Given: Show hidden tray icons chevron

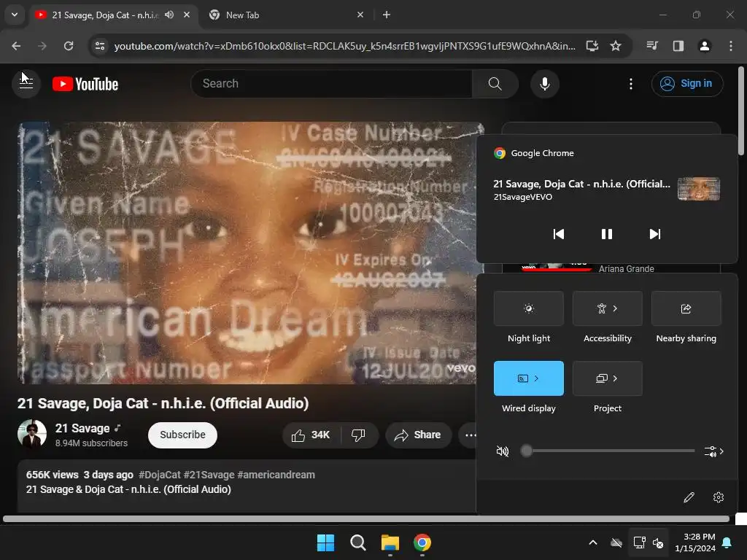Looking at the screenshot, I should click(593, 542).
